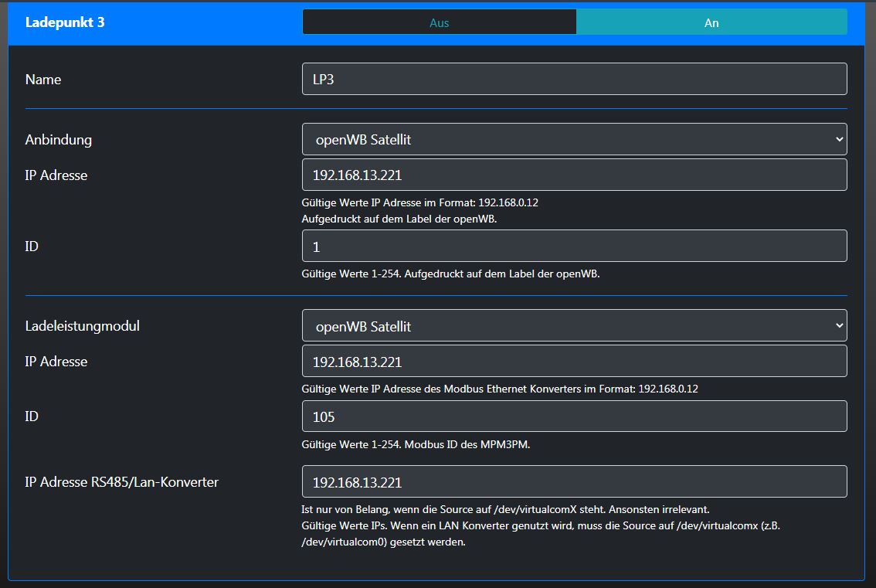Click the /dev/virtualcomX help text
The width and height of the screenshot is (876, 588).
pos(504,510)
